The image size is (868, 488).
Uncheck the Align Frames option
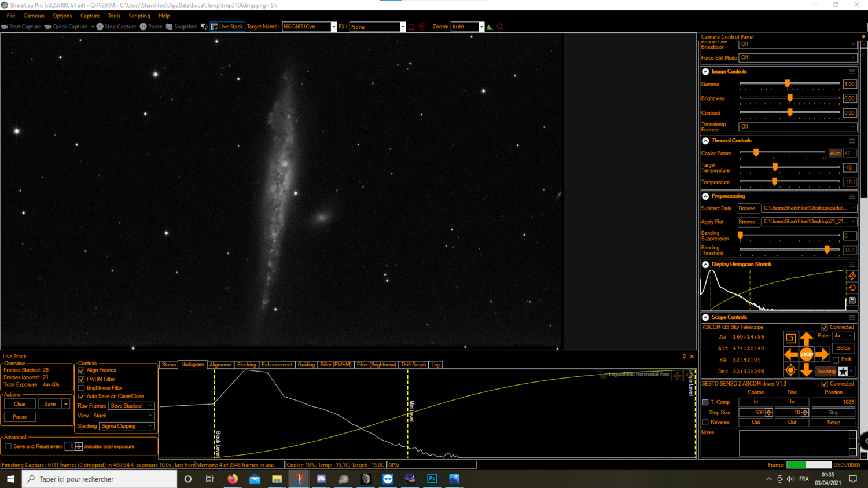click(81, 370)
